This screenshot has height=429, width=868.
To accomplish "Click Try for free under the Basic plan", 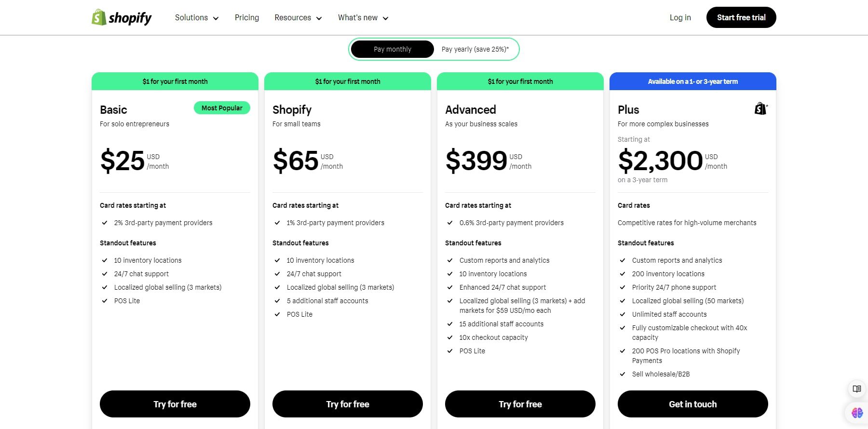I will 175,404.
